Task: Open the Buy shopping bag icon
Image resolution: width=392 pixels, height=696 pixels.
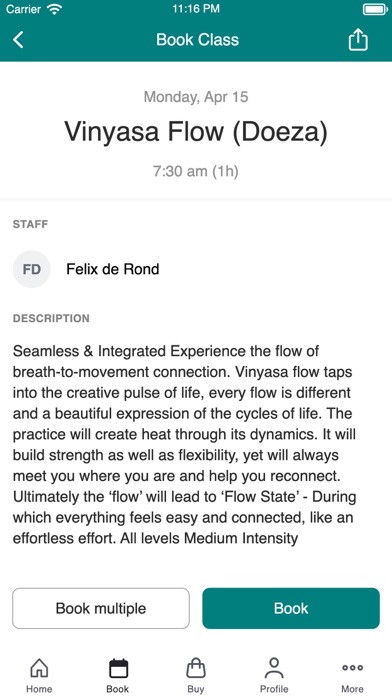Action: point(196,668)
